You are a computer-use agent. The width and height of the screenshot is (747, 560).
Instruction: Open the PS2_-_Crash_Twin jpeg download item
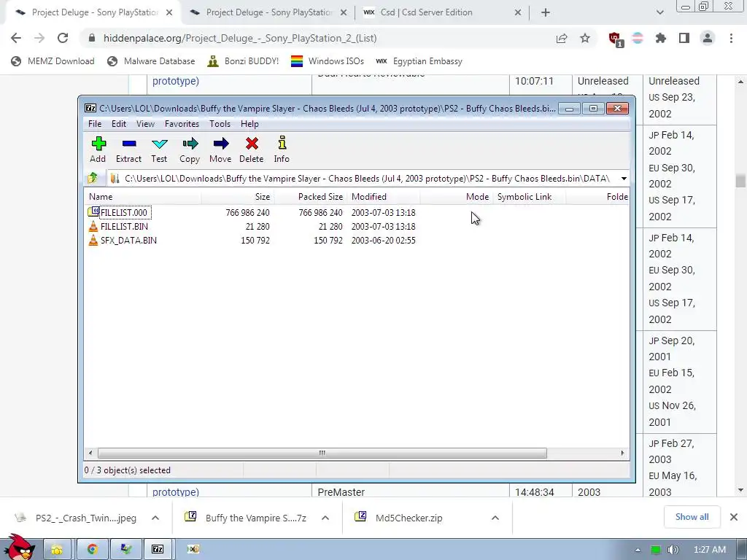point(86,518)
